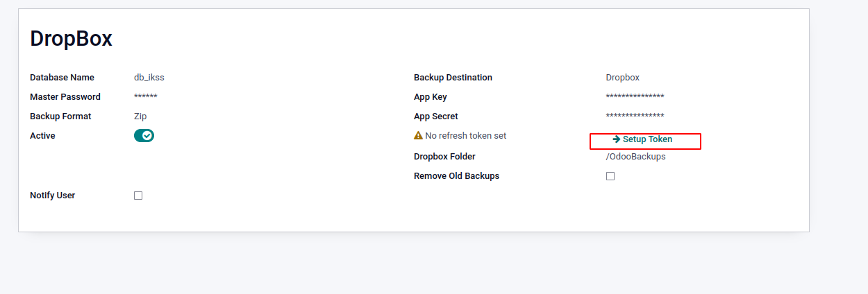The image size is (868, 294).
Task: Select the Backup Format value Zip
Action: pyautogui.click(x=140, y=116)
